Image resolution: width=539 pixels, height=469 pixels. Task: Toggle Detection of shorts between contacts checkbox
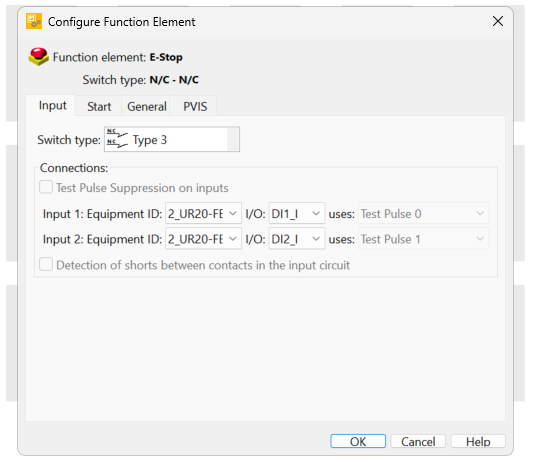(x=46, y=265)
